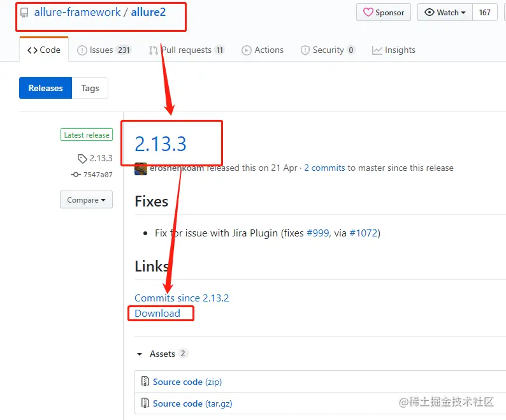Viewport: 506px width, 420px height.
Task: Click the repository book icon beside allure-framework
Action: click(24, 13)
